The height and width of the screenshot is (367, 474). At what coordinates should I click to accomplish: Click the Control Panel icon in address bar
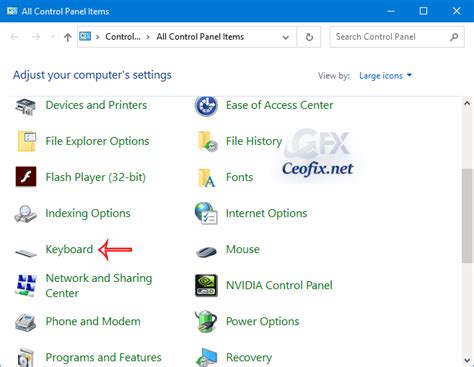pos(85,36)
